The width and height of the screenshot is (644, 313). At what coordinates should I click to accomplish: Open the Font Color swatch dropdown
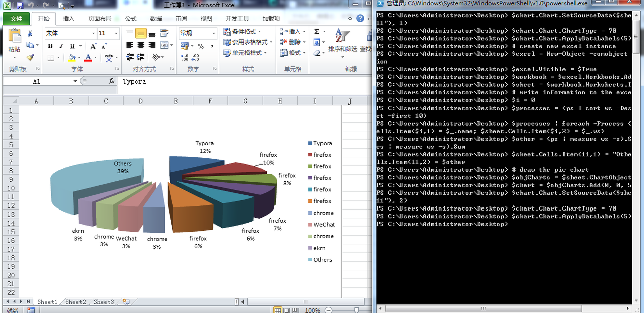coord(95,58)
